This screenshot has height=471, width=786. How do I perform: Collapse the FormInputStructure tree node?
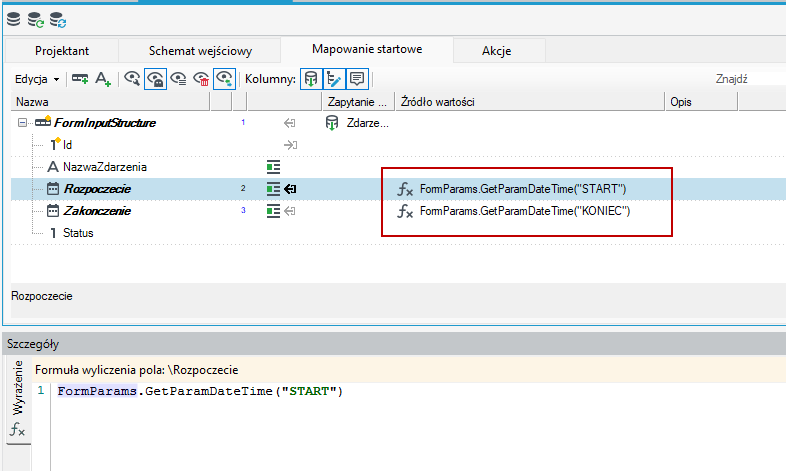(x=22, y=123)
